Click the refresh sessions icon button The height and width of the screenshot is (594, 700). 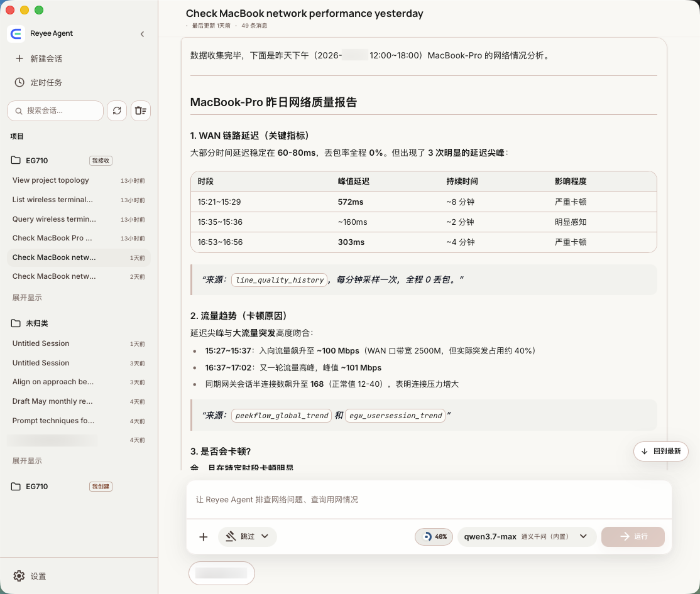(117, 111)
